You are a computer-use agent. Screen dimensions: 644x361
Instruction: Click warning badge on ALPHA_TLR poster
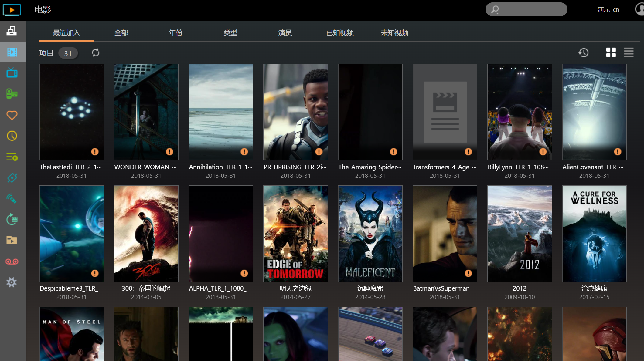pos(244,273)
